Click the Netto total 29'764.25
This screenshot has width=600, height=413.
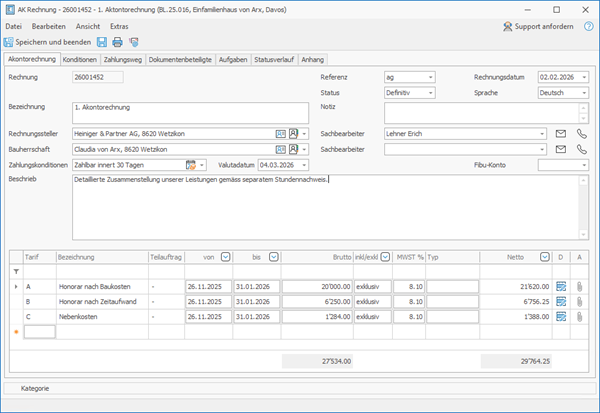point(516,361)
